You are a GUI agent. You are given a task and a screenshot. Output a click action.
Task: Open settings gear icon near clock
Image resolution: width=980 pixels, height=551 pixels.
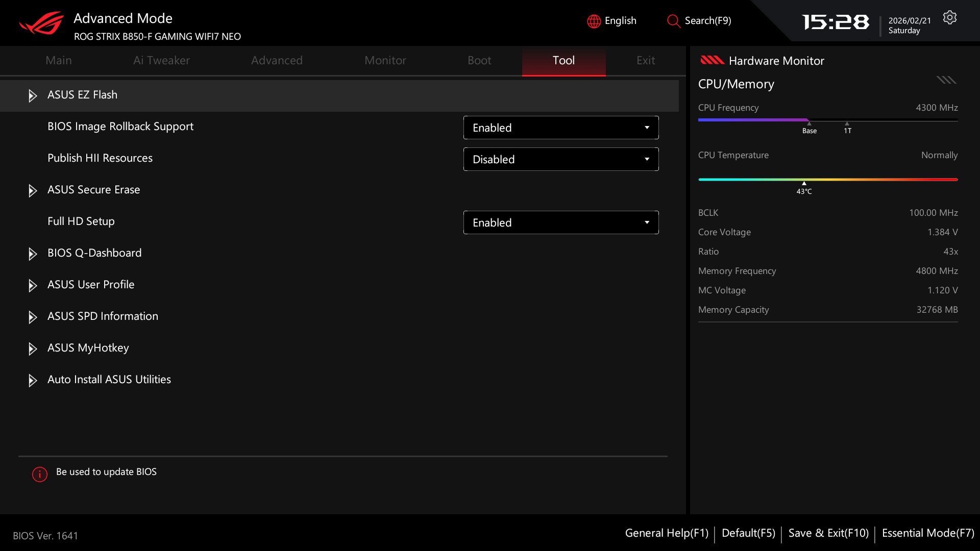coord(950,17)
